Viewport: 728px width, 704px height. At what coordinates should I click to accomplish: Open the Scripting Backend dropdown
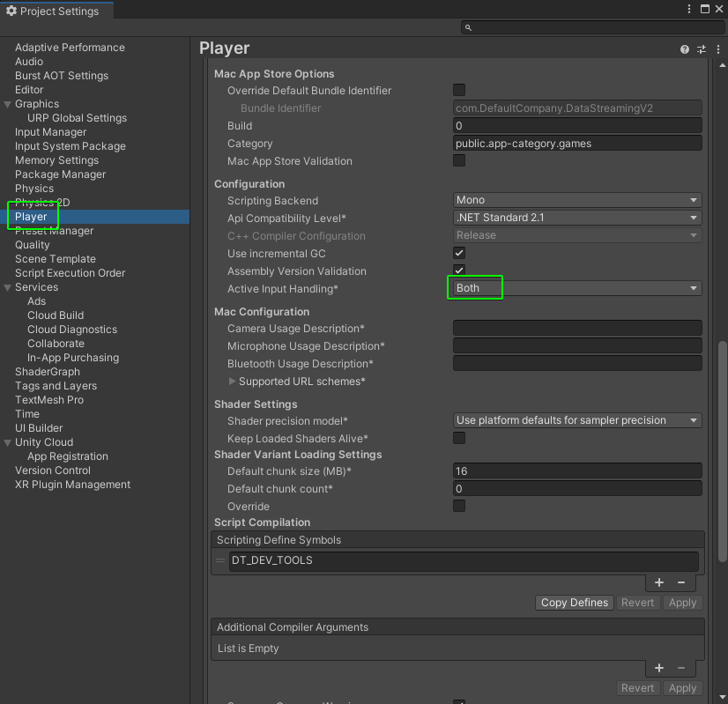(577, 200)
